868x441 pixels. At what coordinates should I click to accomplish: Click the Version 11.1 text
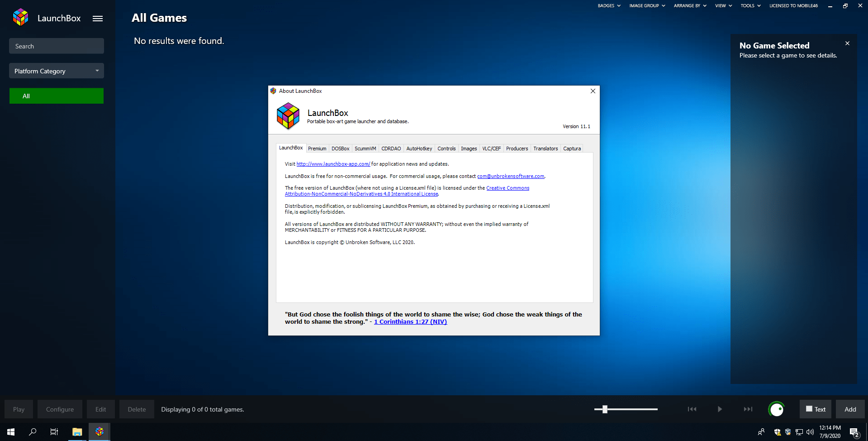576,126
